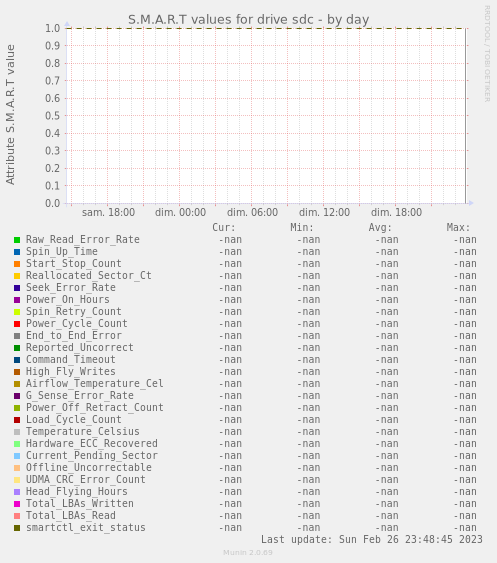Click the Max -nan value for smartctl_exit_status

pyautogui.click(x=465, y=528)
